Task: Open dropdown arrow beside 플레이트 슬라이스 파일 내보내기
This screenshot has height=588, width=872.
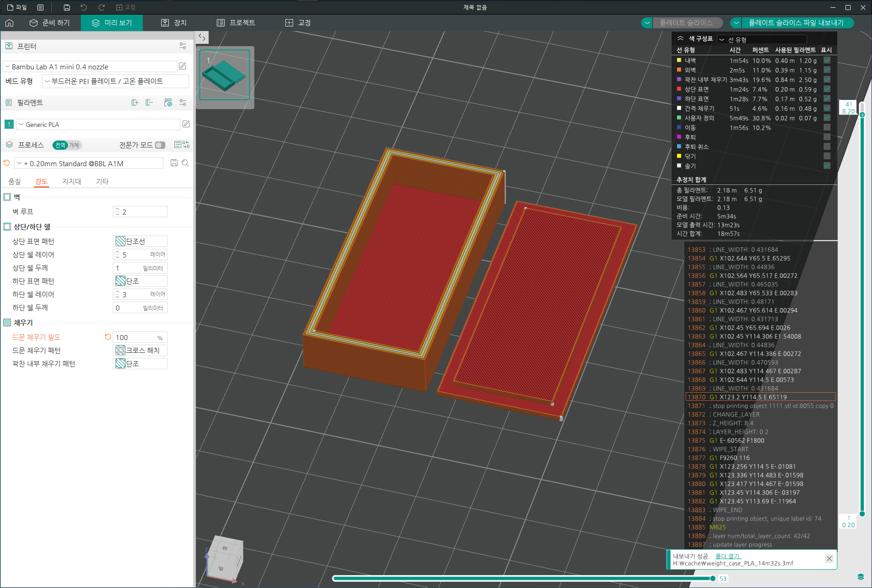Action: tap(736, 23)
